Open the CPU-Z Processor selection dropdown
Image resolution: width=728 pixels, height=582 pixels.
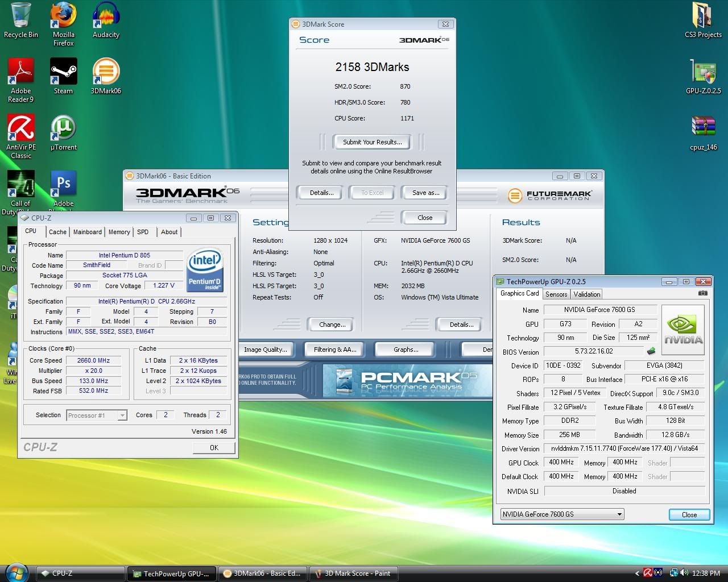(97, 415)
